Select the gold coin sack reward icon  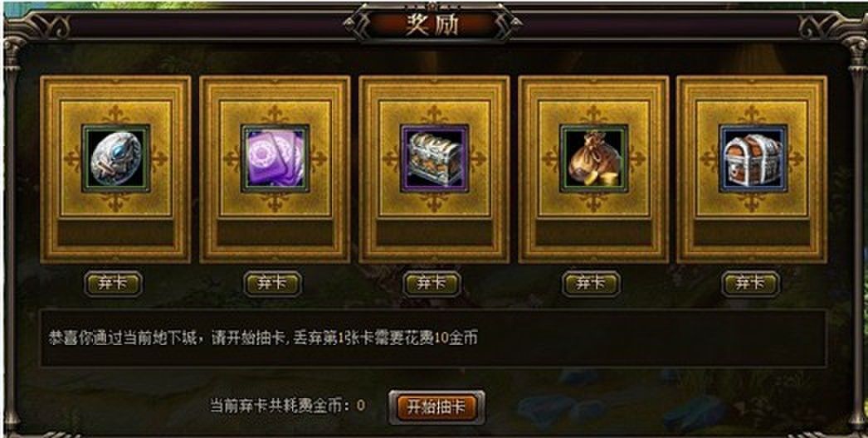(593, 158)
